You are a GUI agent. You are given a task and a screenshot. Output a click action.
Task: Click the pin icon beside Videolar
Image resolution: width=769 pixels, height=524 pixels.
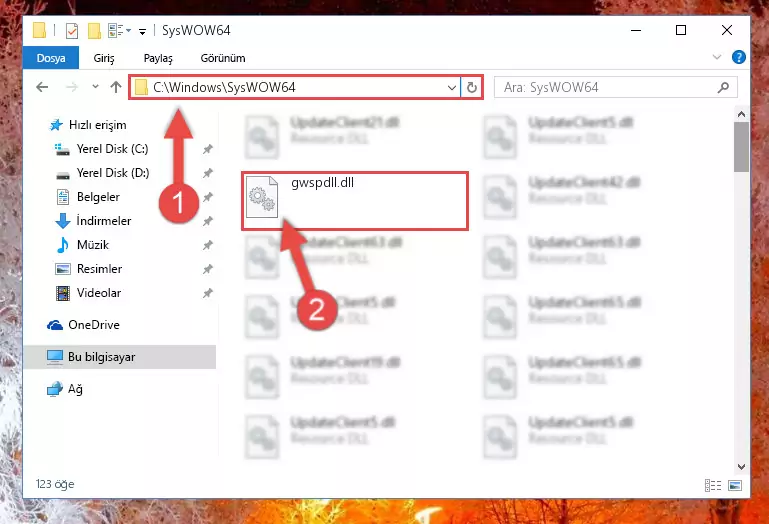pyautogui.click(x=208, y=293)
